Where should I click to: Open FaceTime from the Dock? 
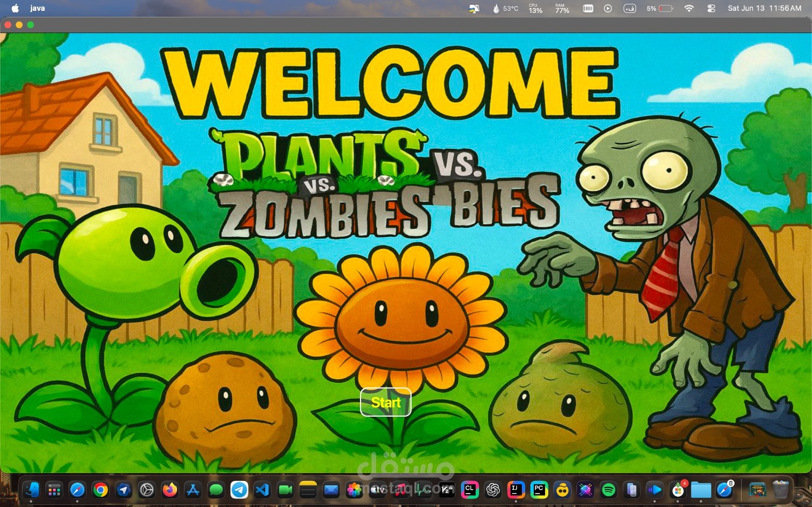pos(285,490)
